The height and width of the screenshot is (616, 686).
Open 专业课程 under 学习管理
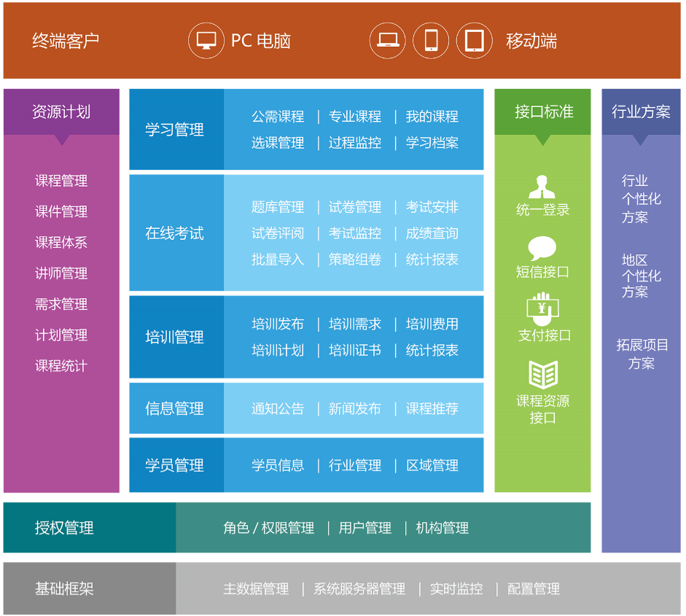point(355,117)
